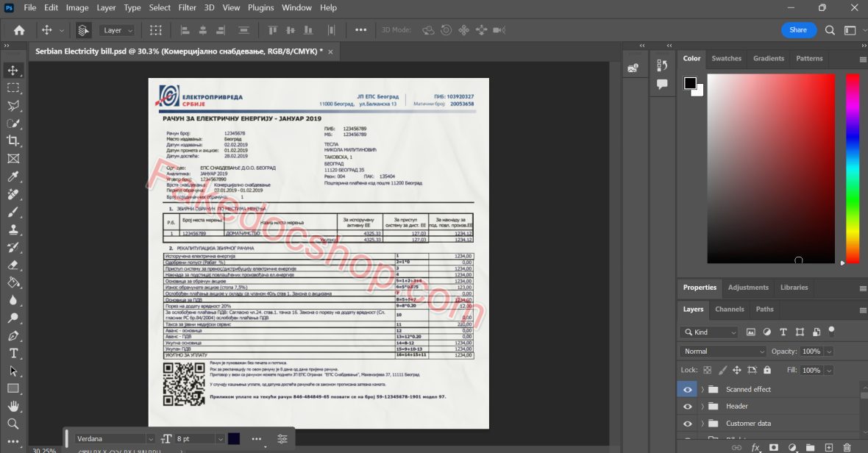Select the Pen tool

(x=13, y=335)
